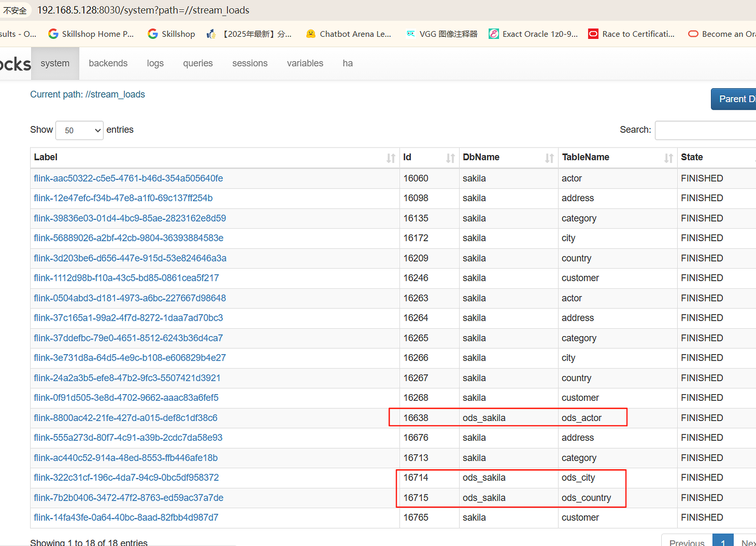Switch to the backends tab
The image size is (756, 546).
(108, 63)
